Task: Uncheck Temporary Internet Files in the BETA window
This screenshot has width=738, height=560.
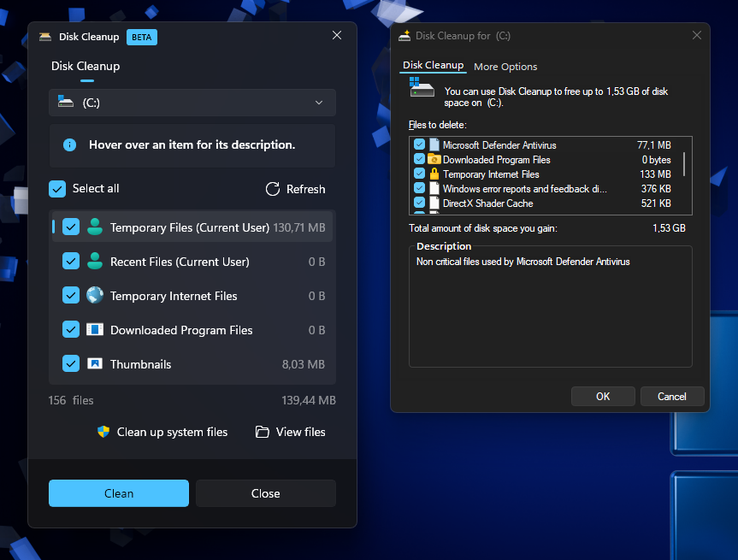Action: point(71,296)
